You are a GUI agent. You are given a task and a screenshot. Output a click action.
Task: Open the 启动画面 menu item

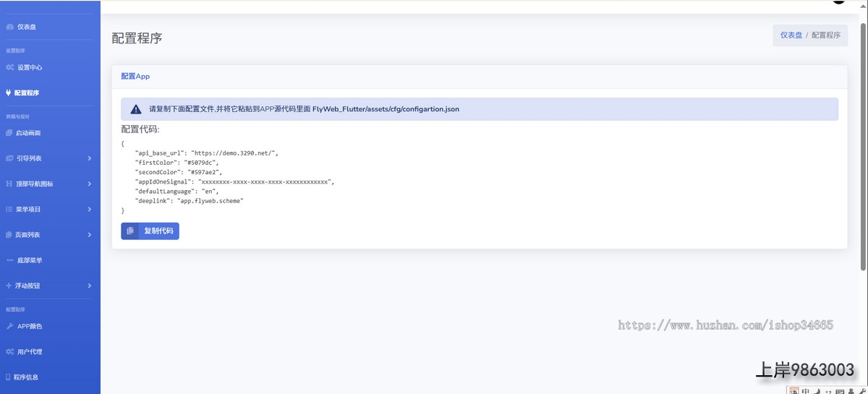pyautogui.click(x=28, y=133)
